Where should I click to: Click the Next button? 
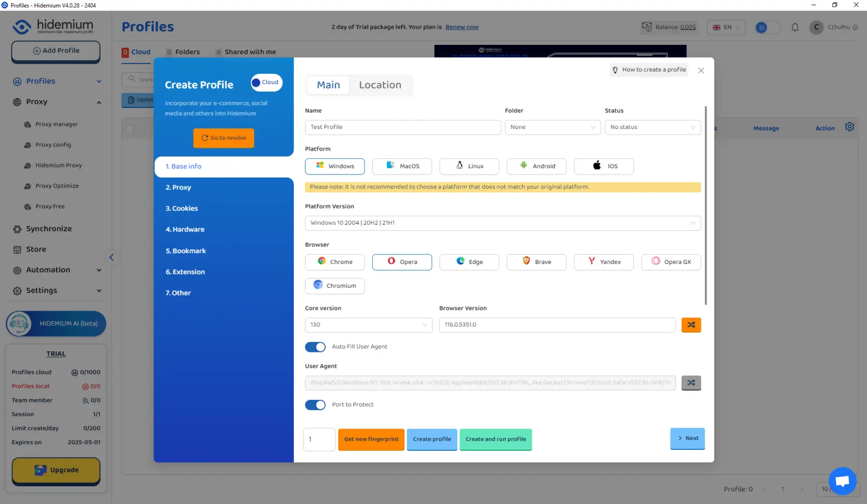pos(688,438)
